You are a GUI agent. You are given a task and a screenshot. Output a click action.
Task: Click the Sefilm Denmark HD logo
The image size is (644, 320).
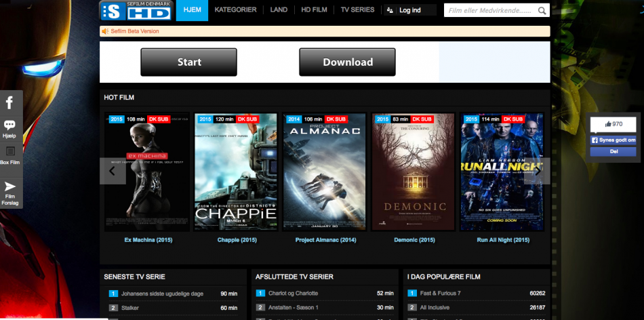point(136,10)
